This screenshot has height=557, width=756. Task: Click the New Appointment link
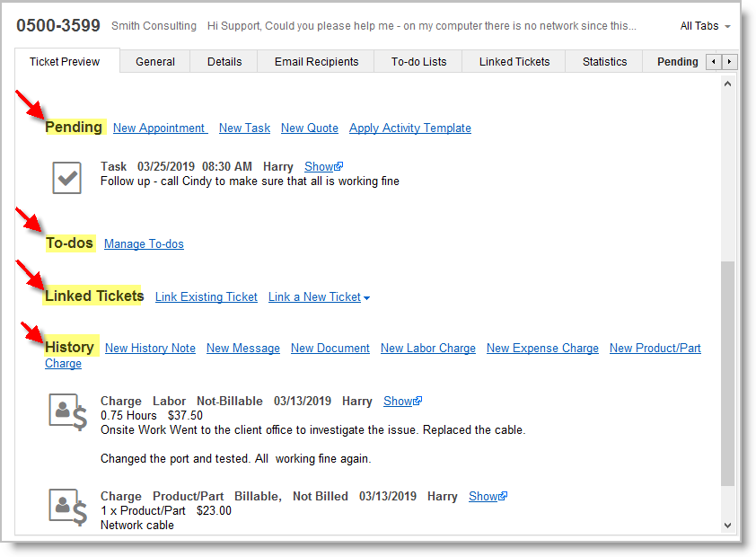160,128
